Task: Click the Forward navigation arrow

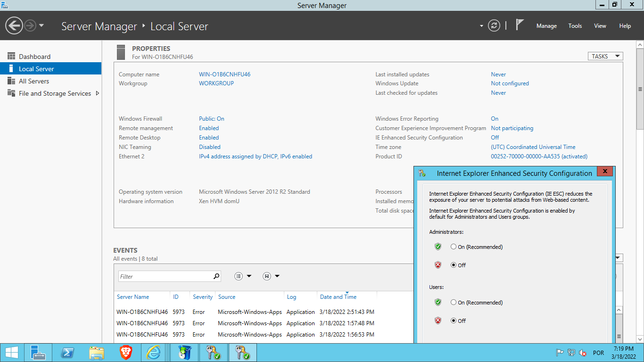Action: [x=30, y=25]
